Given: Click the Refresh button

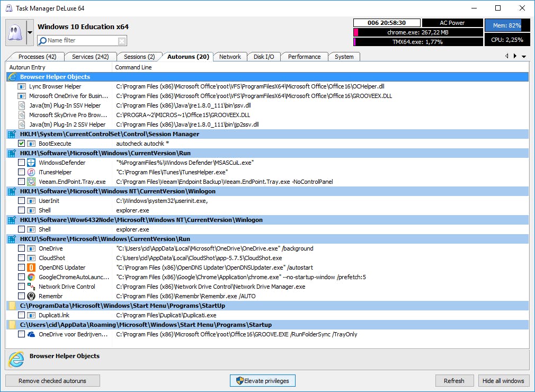Looking at the screenshot, I should 454,381.
